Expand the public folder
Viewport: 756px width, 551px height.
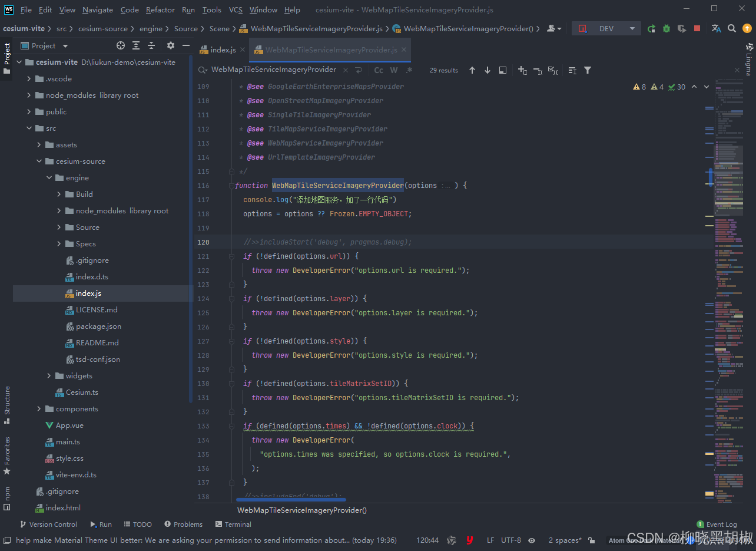(29, 111)
